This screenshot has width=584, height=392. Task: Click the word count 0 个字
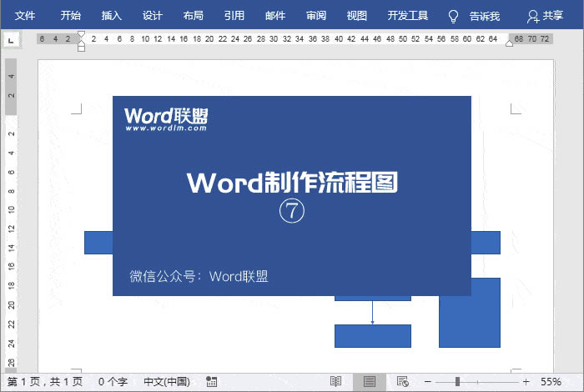(113, 381)
